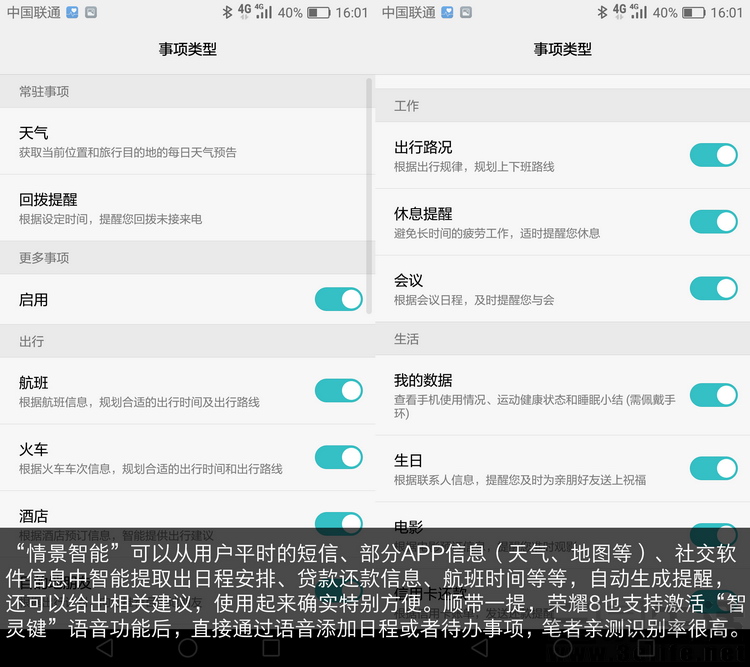Click right screen 事项类型 title
This screenshot has width=750, height=667.
(x=562, y=49)
